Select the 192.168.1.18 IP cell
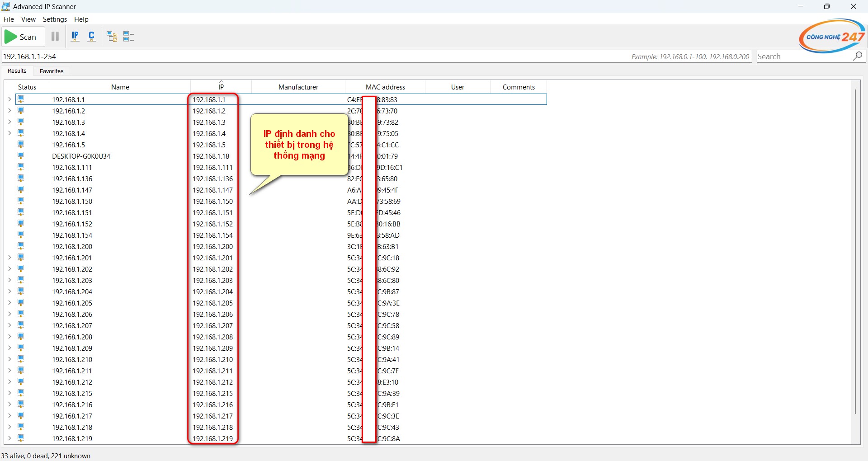The width and height of the screenshot is (868, 461). coord(211,156)
